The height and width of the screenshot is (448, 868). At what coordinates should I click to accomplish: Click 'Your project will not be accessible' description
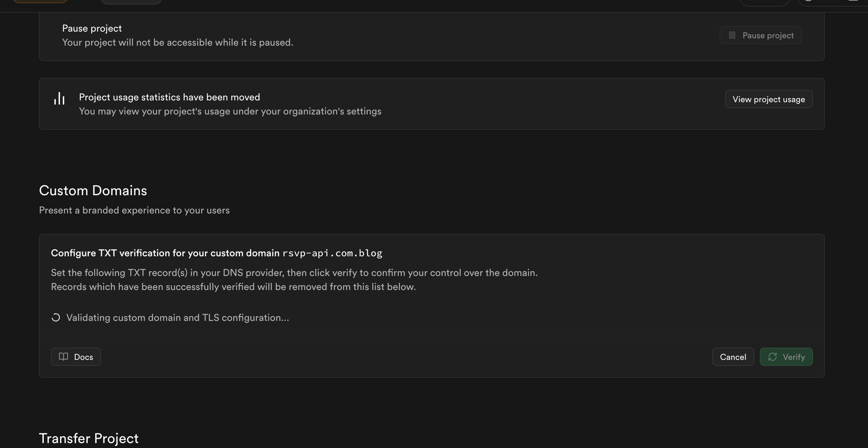[178, 42]
